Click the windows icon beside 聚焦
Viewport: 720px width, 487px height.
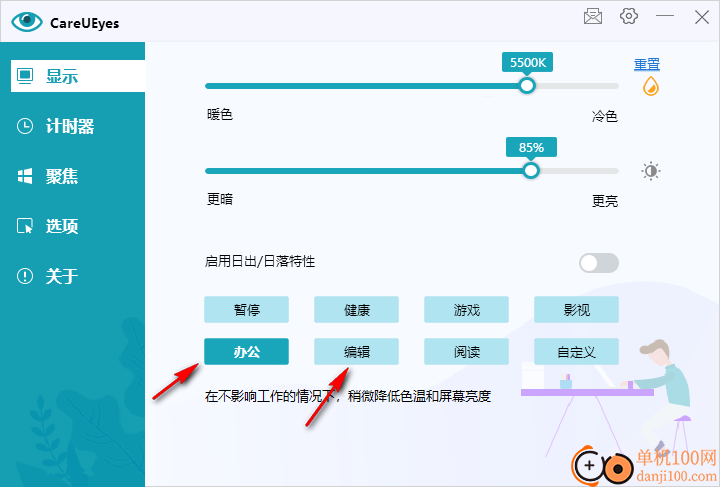(x=25, y=176)
